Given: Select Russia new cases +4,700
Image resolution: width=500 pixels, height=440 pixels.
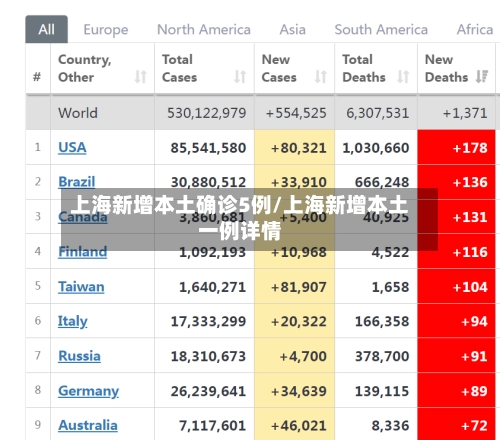Looking at the screenshot, I should (x=303, y=356).
